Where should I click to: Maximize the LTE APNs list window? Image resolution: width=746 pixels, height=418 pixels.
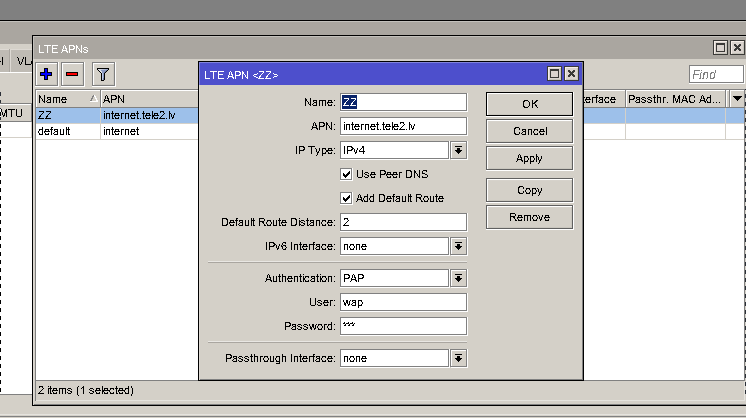coord(719,48)
